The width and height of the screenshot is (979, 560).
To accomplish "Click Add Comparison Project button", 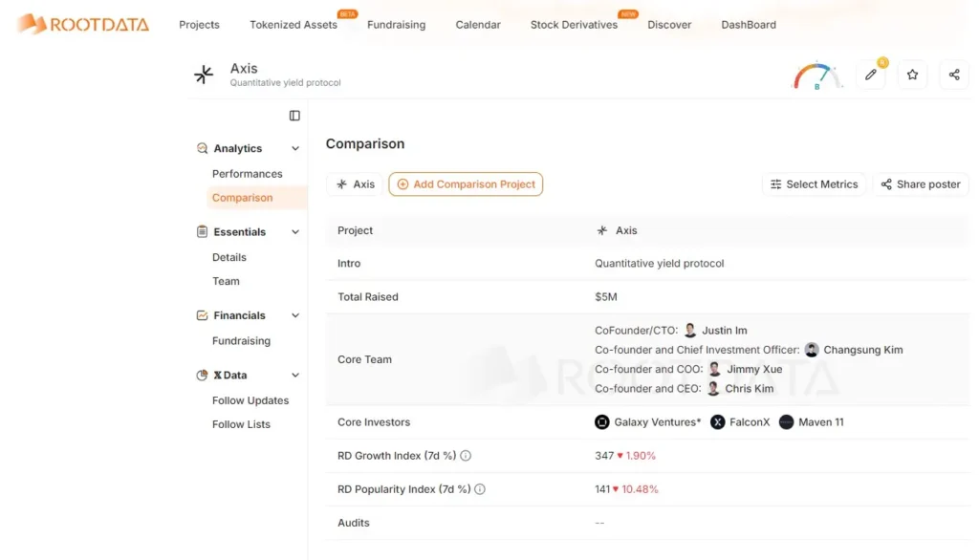I will [466, 184].
